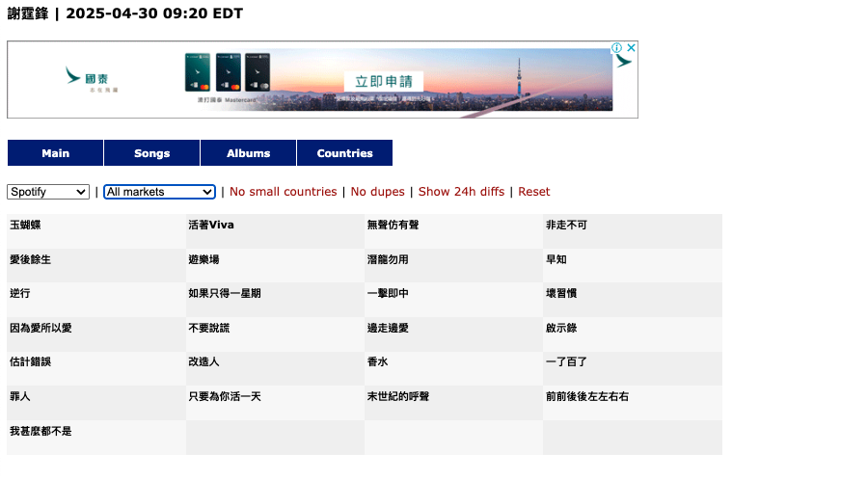Select the song 只要為你活一天

[224, 396]
